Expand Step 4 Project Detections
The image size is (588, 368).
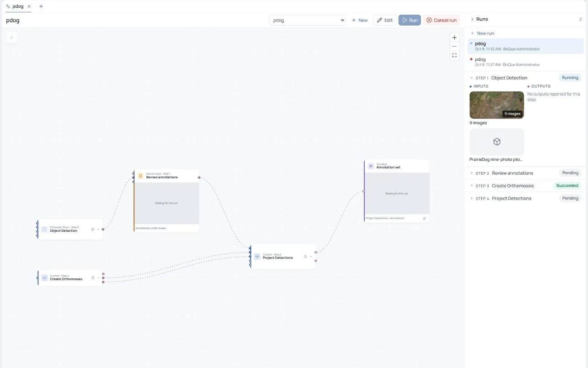tap(472, 198)
